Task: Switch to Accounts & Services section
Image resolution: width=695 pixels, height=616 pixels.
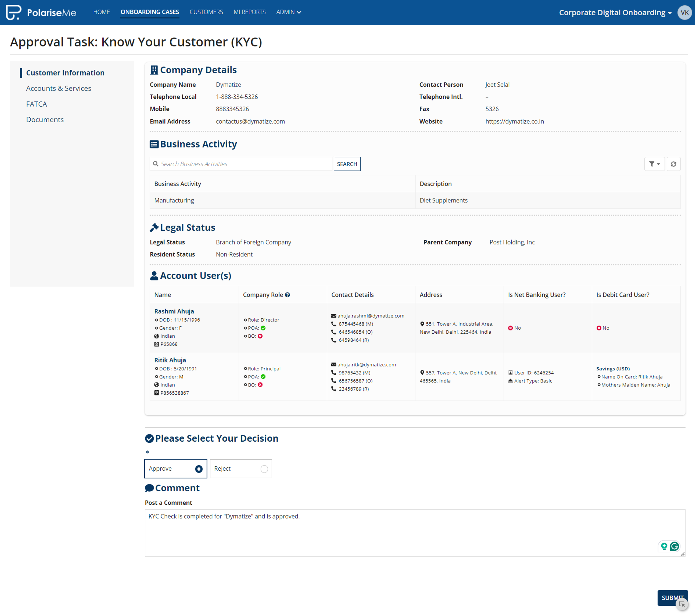Action: click(58, 88)
